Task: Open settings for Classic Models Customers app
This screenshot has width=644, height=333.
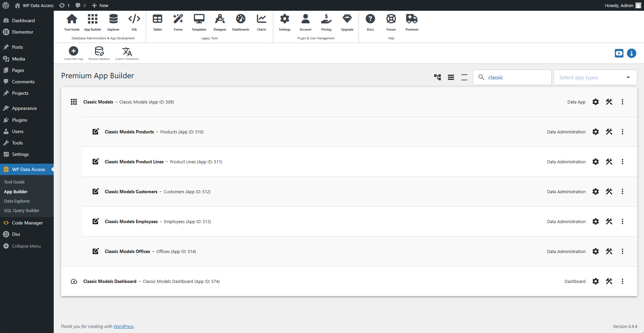Action: (x=596, y=192)
